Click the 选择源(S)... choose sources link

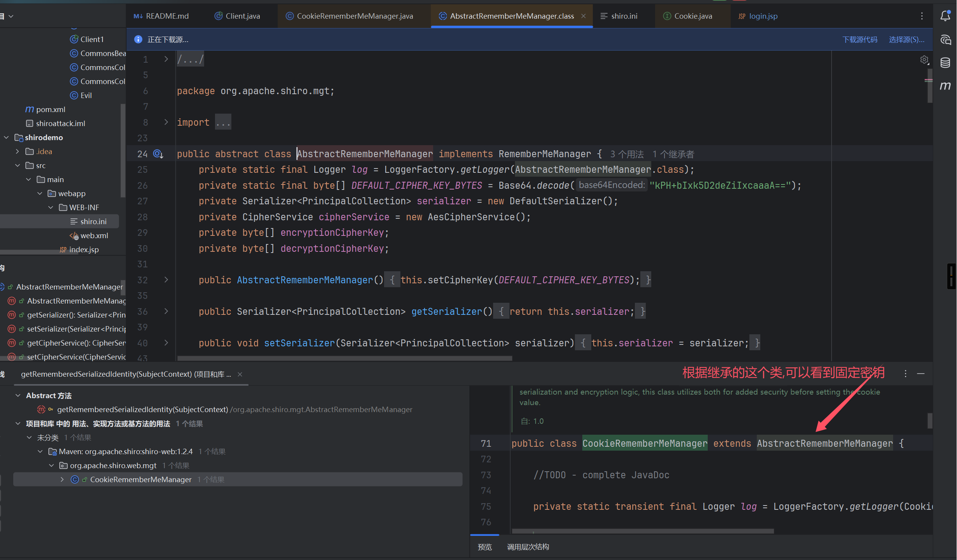pyautogui.click(x=906, y=39)
